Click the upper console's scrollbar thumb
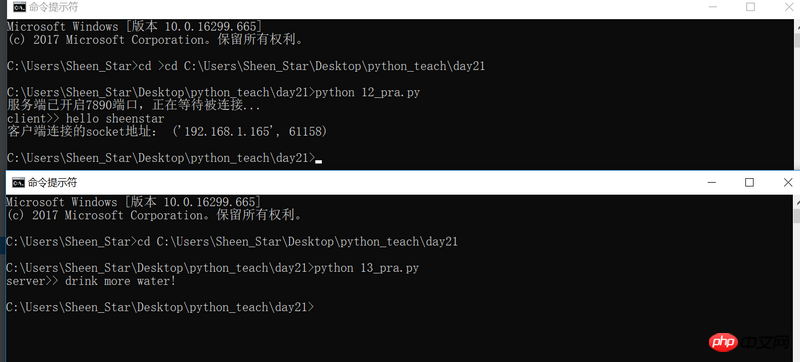 pos(797,39)
